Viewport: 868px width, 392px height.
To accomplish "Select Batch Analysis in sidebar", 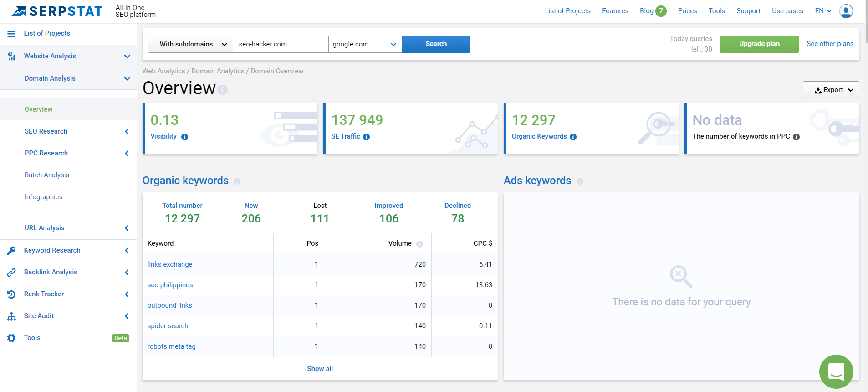I will click(47, 175).
